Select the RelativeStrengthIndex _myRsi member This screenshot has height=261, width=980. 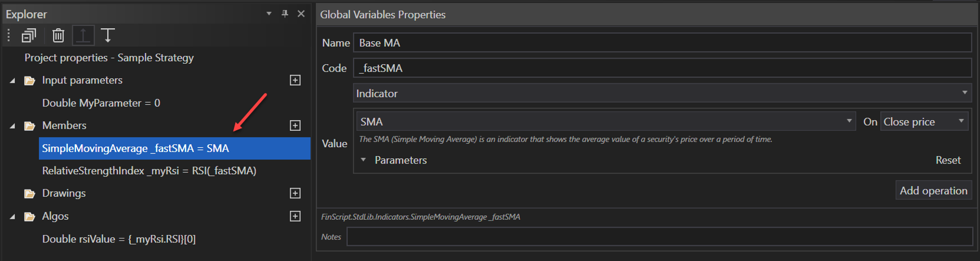coord(149,171)
